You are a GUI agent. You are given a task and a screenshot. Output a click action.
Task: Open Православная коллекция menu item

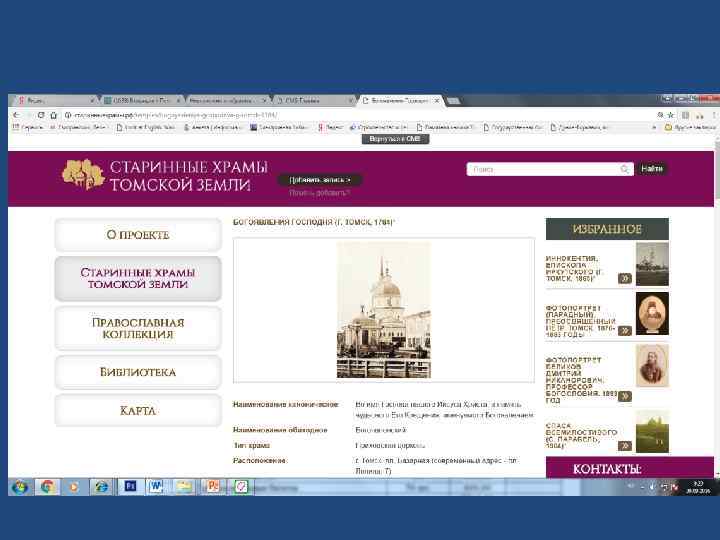(138, 328)
